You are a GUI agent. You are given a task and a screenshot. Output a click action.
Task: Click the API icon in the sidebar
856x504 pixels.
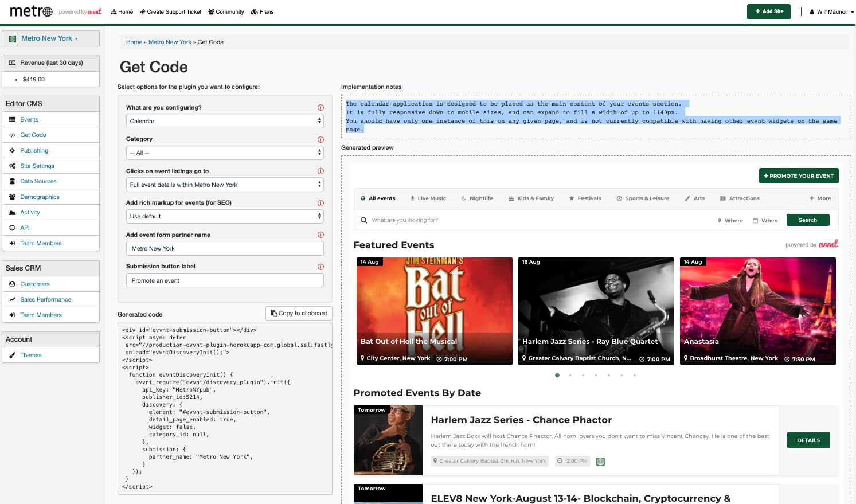(x=12, y=228)
